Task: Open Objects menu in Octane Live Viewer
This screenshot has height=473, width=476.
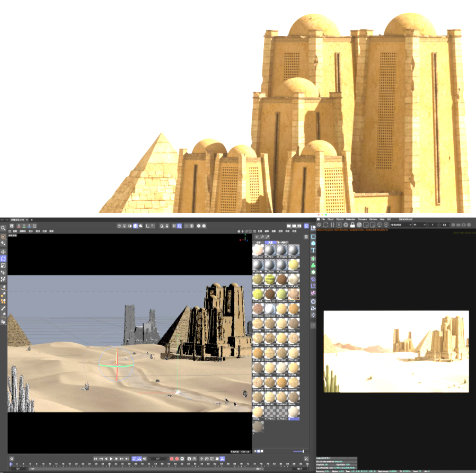Action: click(340, 219)
